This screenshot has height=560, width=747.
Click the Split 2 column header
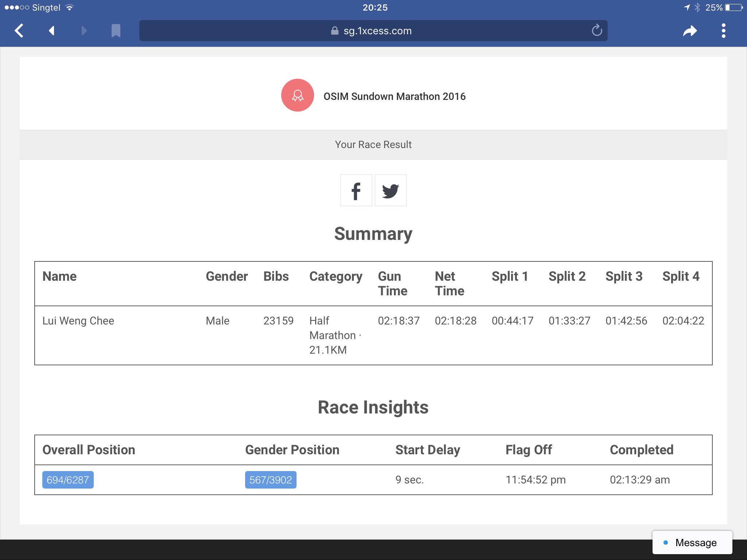[x=567, y=277]
